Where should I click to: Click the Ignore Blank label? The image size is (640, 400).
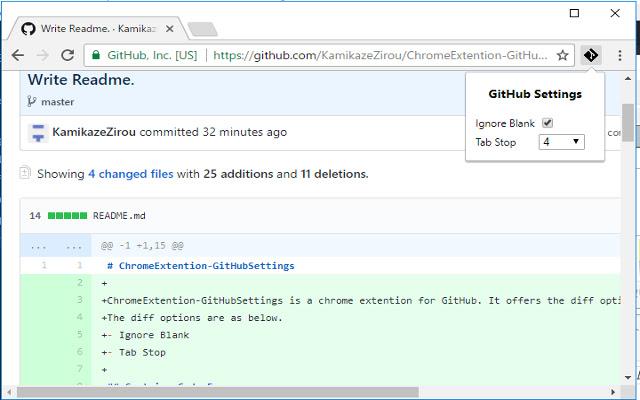tap(505, 123)
